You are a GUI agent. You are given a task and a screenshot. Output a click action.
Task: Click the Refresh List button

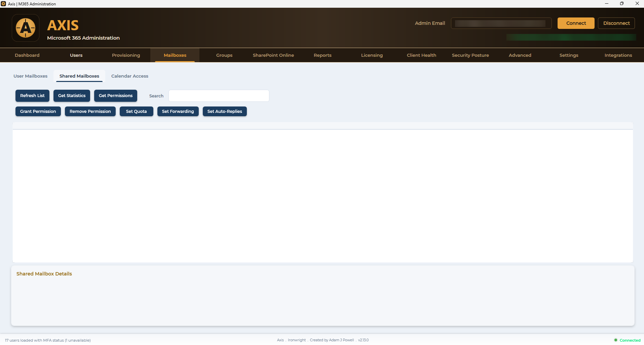32,96
